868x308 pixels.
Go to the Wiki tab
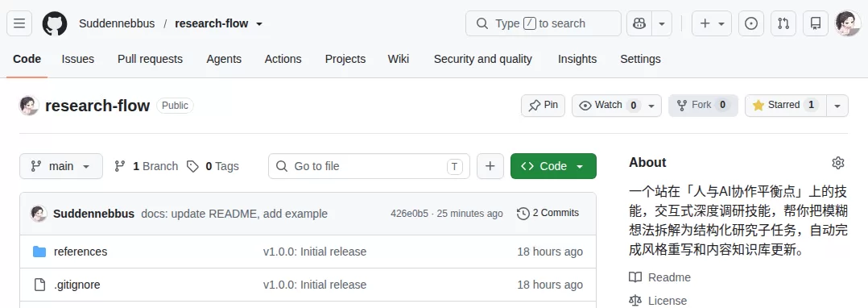(399, 59)
